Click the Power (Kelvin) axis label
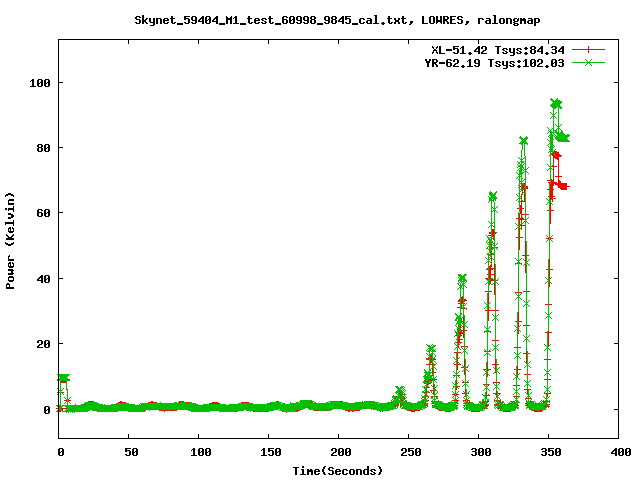Screen dimensions: 640x480 coord(10,241)
